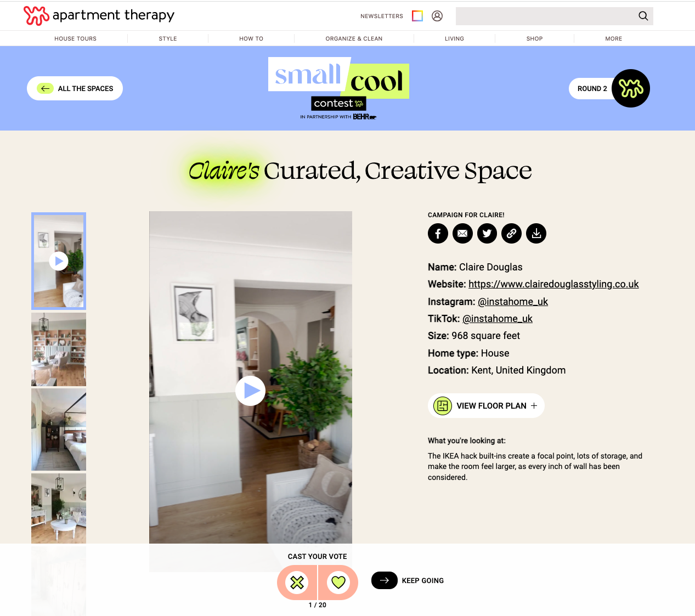Copy the campaign link icon
The height and width of the screenshot is (616, 695).
(x=511, y=234)
